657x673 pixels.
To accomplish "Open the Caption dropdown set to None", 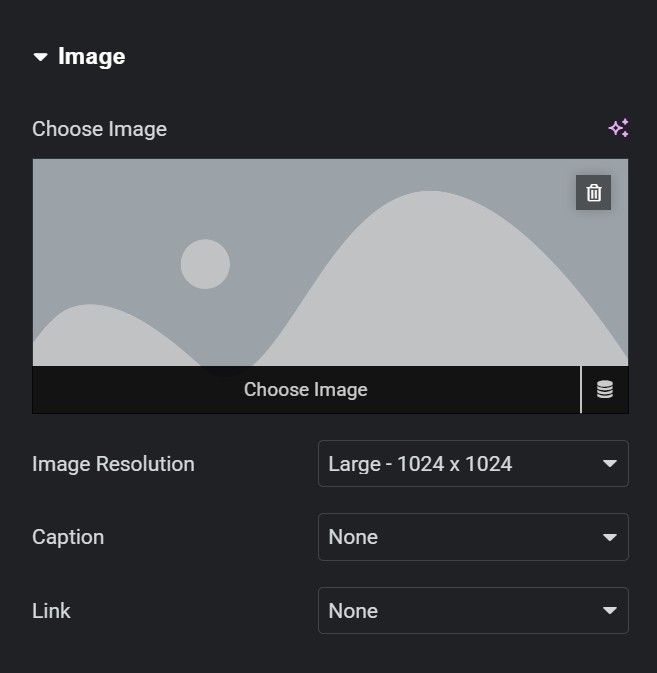I will 473,537.
